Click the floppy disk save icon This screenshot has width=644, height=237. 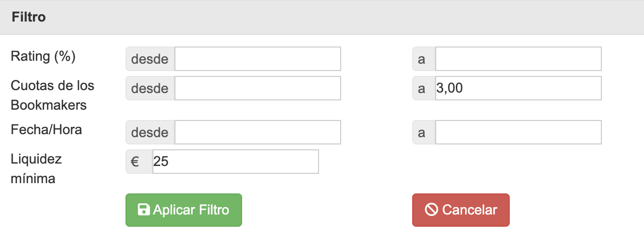pyautogui.click(x=144, y=210)
